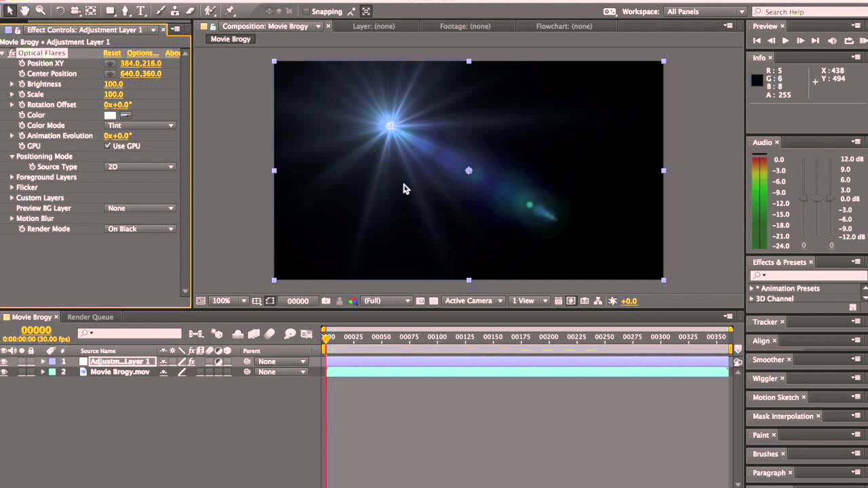
Task: Click the snapshot camera icon in viewer
Action: click(326, 301)
